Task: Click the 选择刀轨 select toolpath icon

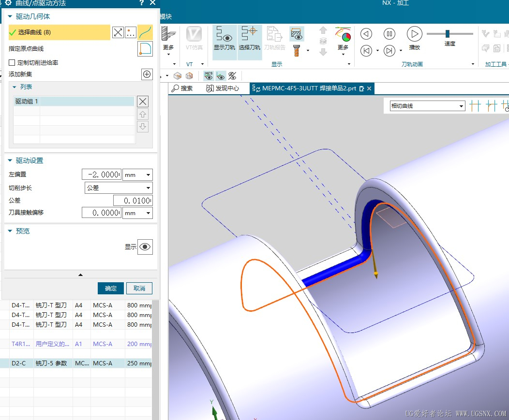Action: coord(250,39)
